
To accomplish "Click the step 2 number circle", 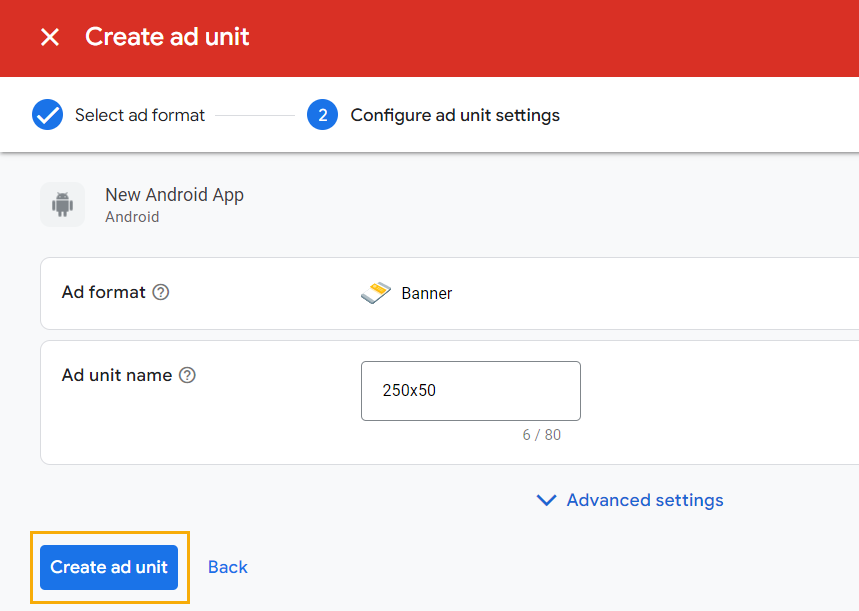I will (322, 115).
